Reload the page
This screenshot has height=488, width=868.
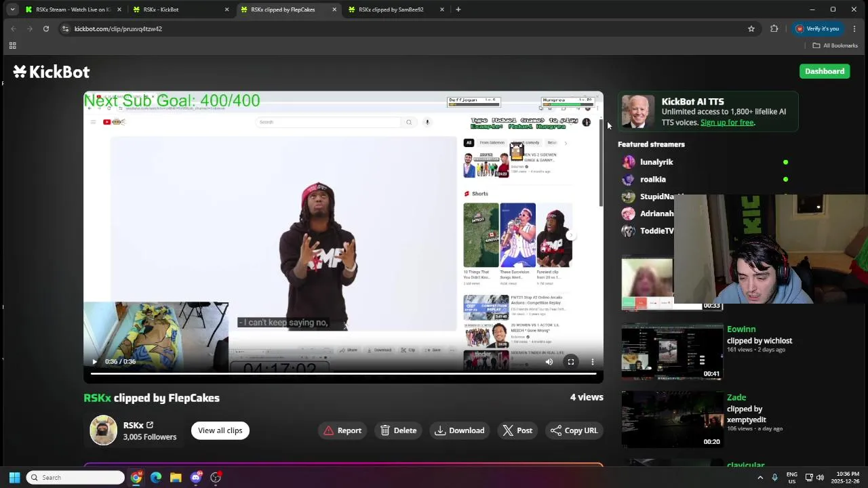click(46, 28)
